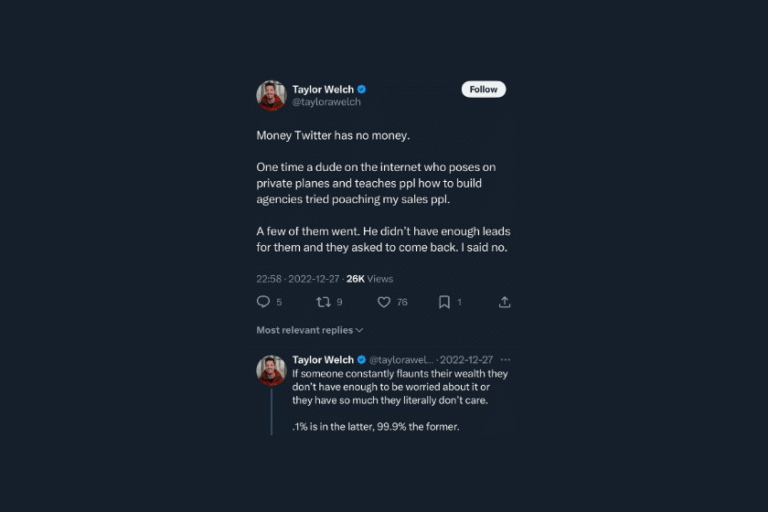Open the 22:58 timestamp link
Viewport: 768px width, 512px height.
point(269,279)
